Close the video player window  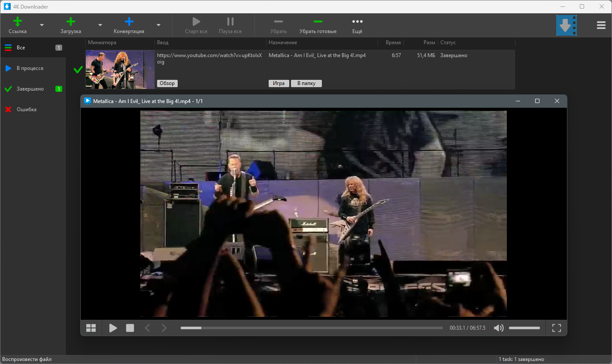coord(557,101)
